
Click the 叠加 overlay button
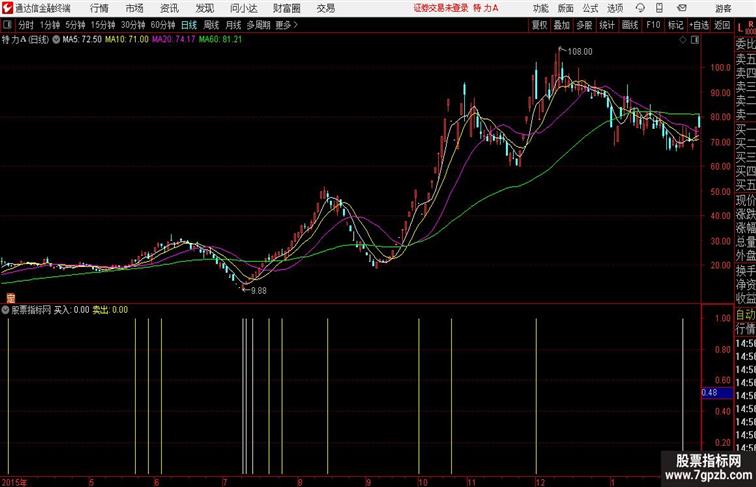click(561, 25)
